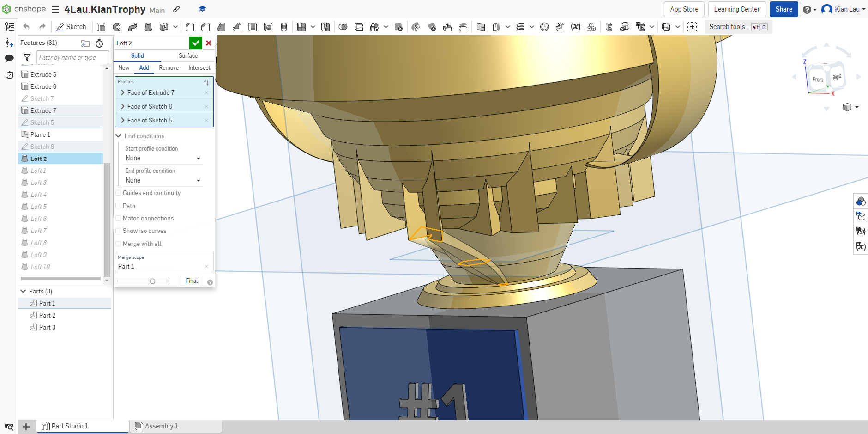
Task: Open the End profile condition dropdown
Action: (x=163, y=181)
